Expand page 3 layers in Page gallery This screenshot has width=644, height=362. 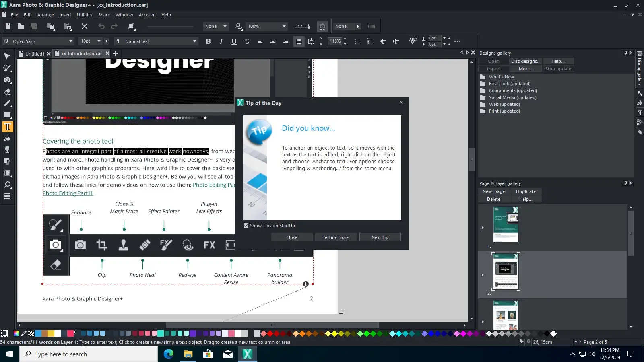(x=483, y=322)
